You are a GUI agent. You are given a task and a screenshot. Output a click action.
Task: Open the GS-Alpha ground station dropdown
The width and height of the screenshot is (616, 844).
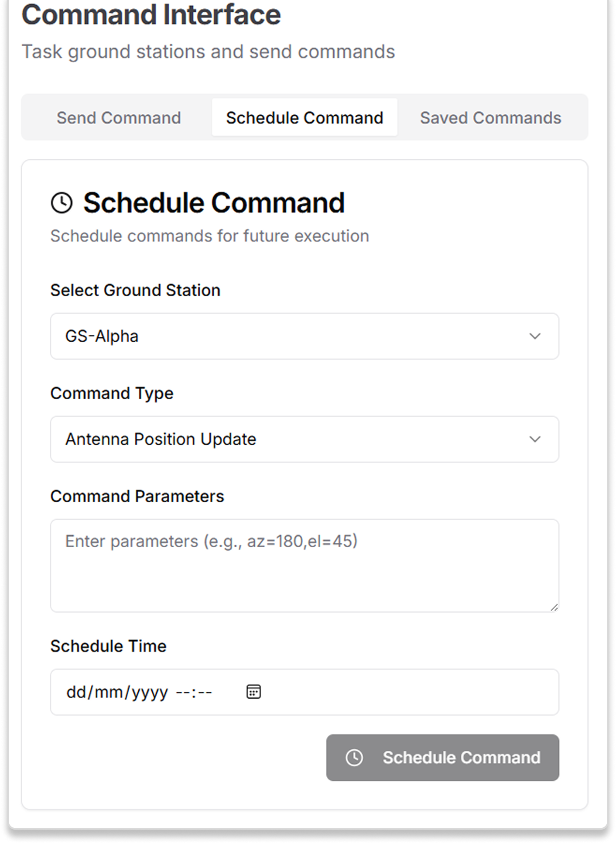pyautogui.click(x=305, y=336)
